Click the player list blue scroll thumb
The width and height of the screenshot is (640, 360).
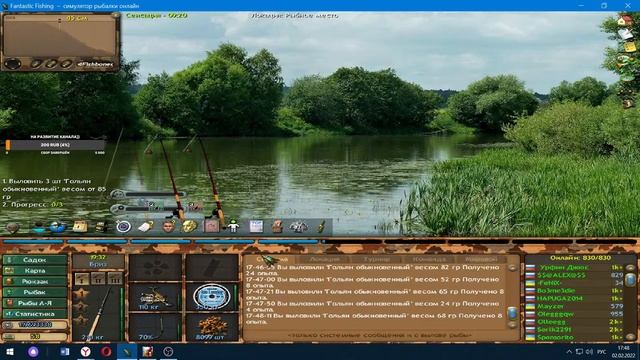(x=631, y=280)
